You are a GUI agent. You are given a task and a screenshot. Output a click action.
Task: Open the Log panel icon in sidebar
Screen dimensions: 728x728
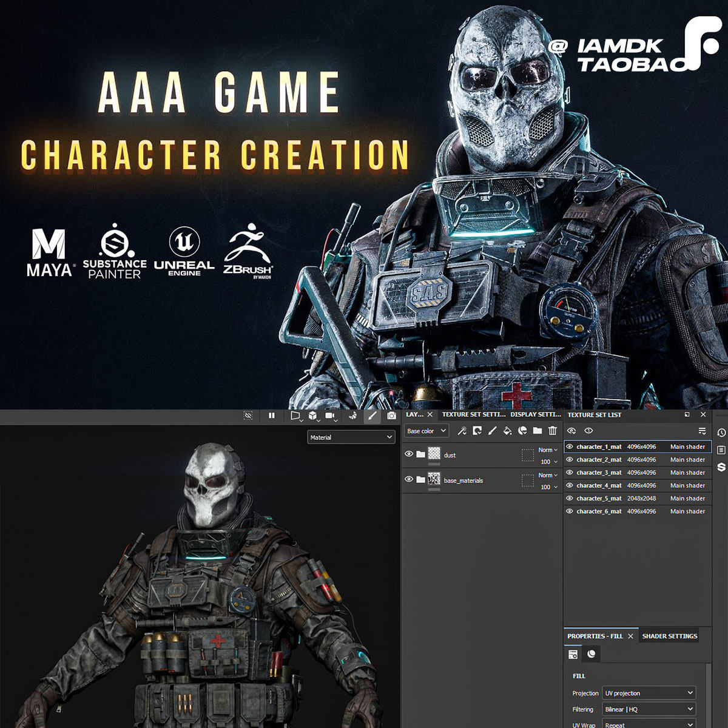click(721, 450)
